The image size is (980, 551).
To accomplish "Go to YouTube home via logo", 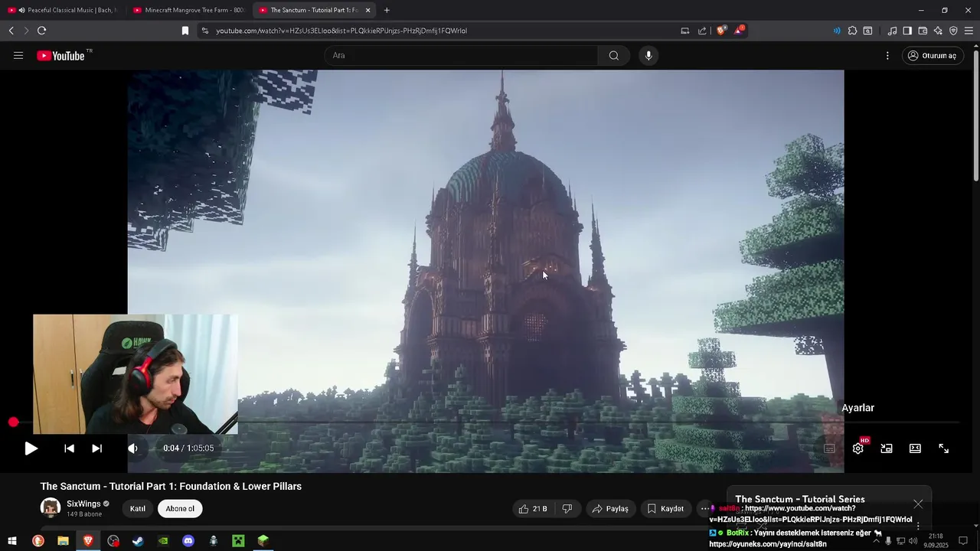I will coord(60,56).
